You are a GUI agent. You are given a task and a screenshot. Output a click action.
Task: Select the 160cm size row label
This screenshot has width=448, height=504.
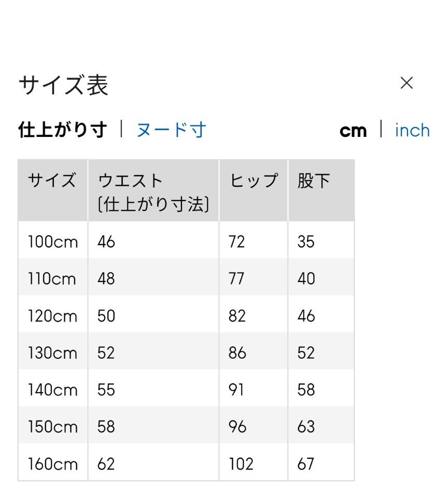coord(52,464)
